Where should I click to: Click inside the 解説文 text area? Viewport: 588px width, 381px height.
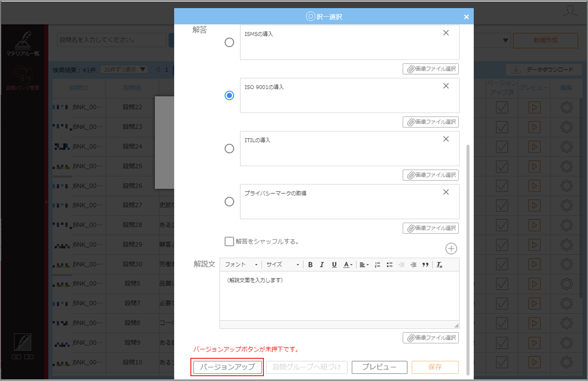[x=340, y=296]
